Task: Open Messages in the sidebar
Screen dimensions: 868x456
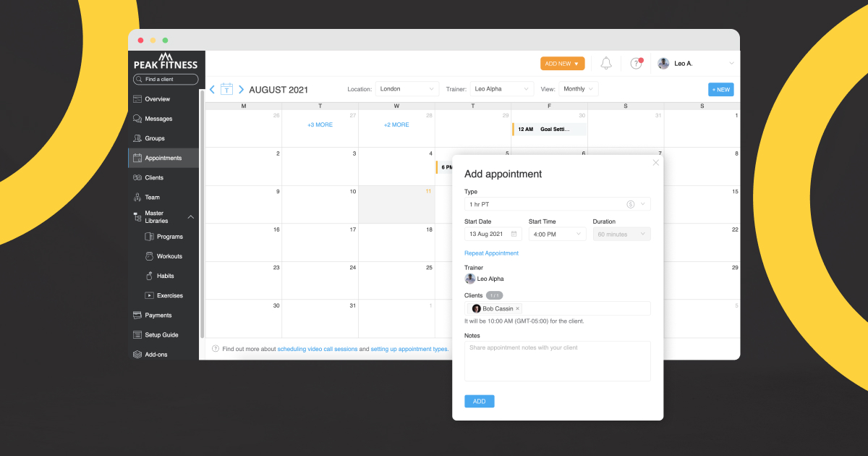Action: (x=158, y=119)
